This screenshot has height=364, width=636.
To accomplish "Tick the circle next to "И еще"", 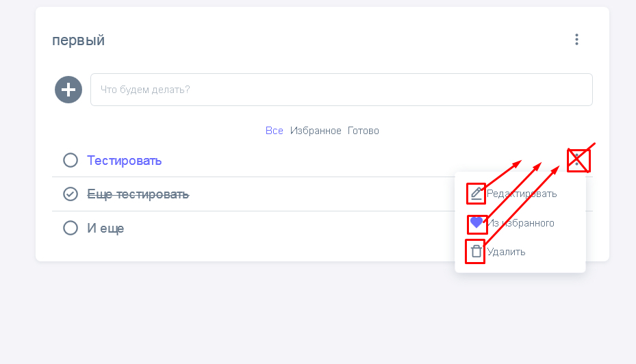I will tap(71, 228).
